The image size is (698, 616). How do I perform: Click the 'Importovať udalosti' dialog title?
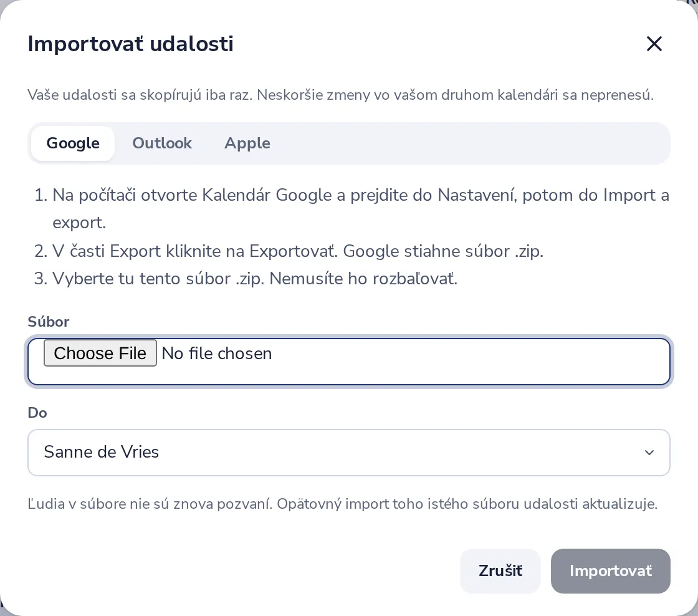130,44
